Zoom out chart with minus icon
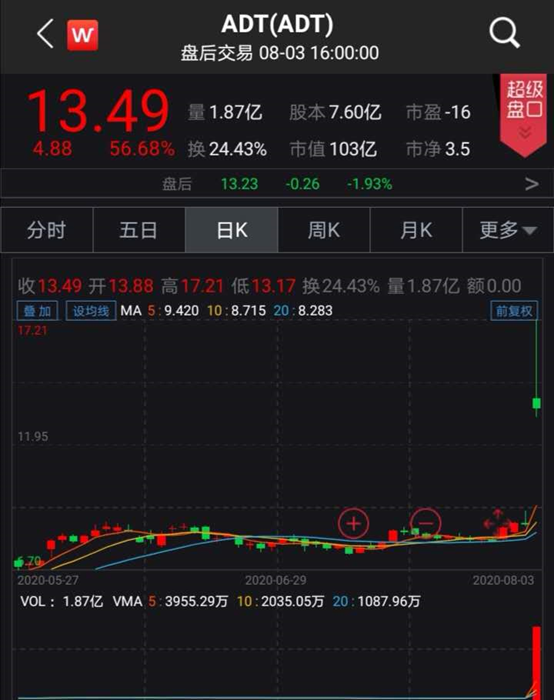Image resolution: width=554 pixels, height=700 pixels. pos(425,523)
